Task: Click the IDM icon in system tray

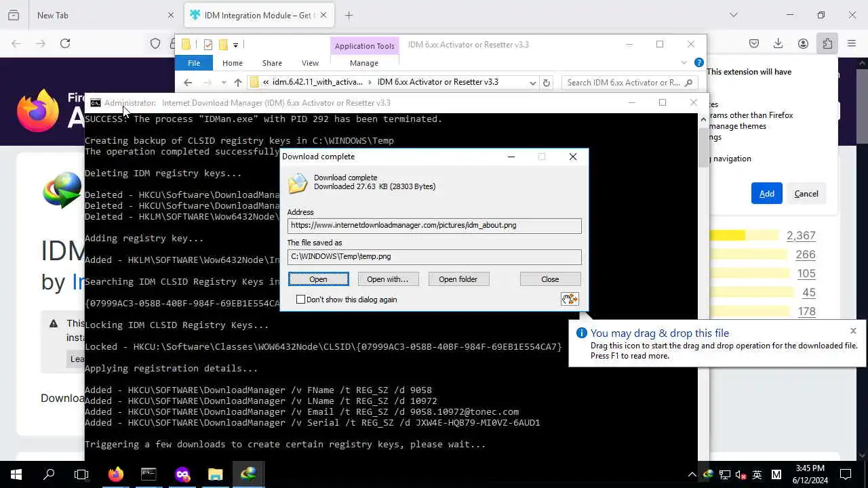Action: tap(708, 474)
